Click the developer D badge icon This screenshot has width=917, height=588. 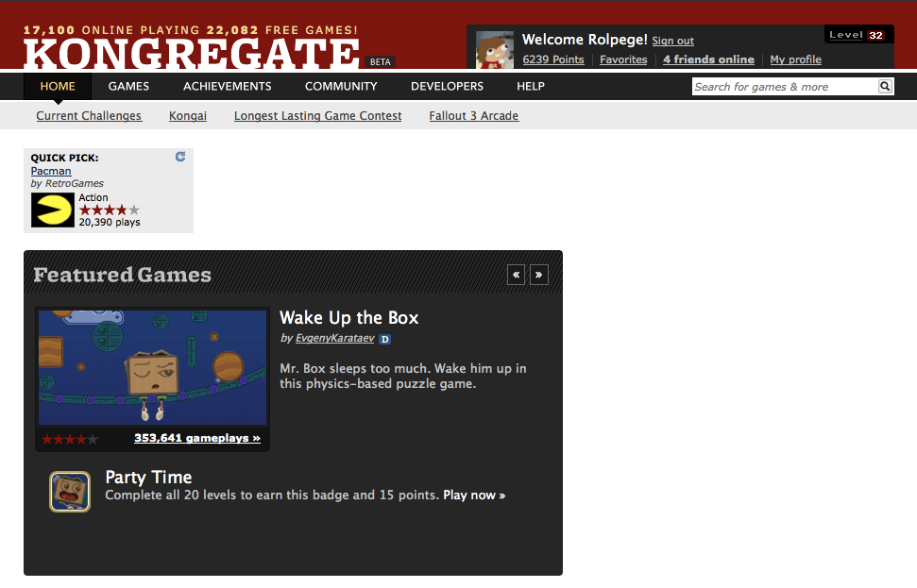point(384,339)
